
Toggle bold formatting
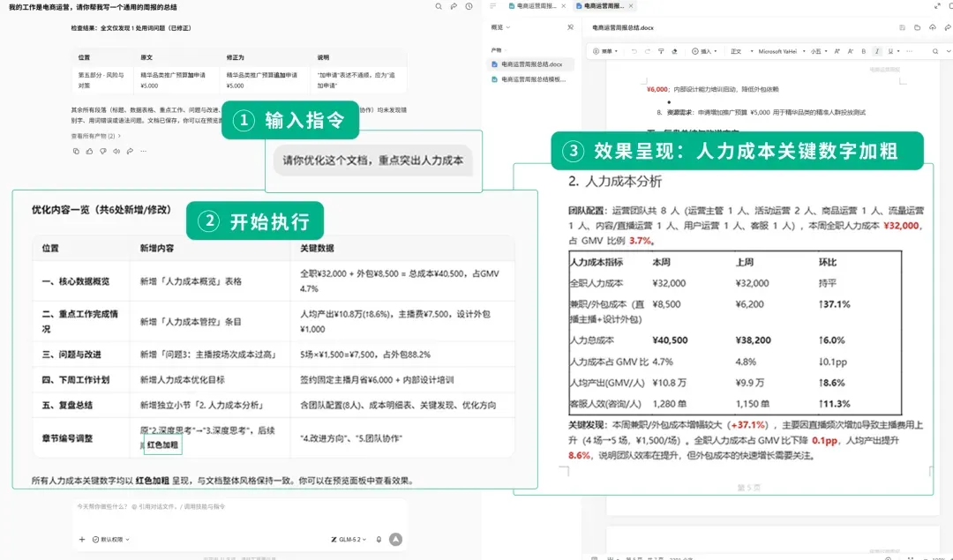click(864, 52)
